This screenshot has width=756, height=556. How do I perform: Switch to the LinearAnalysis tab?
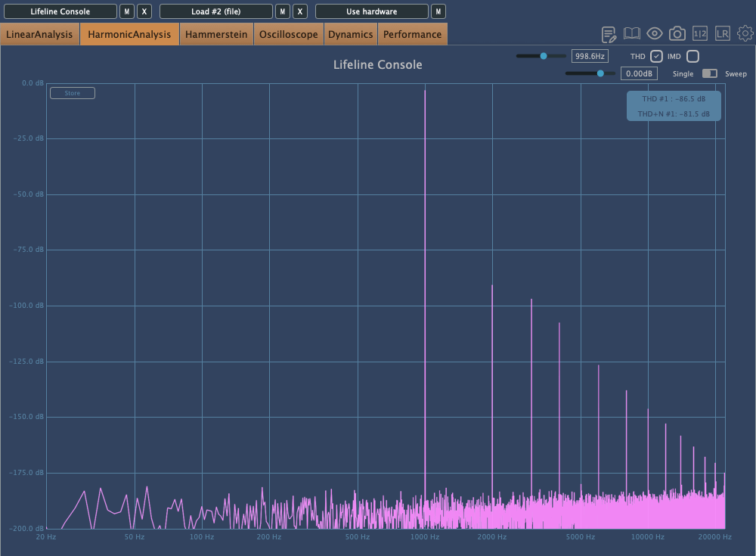point(40,34)
